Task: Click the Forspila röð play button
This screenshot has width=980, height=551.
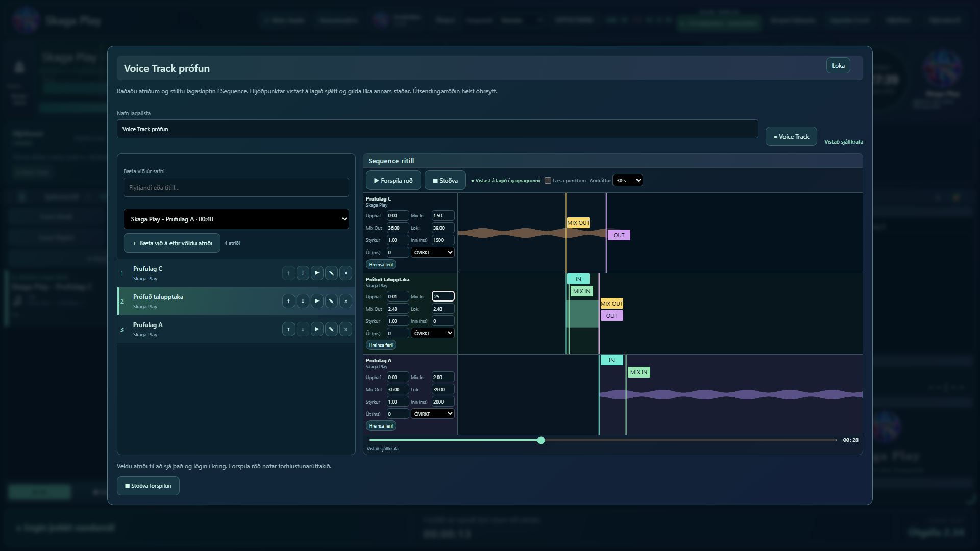Action: [393, 180]
